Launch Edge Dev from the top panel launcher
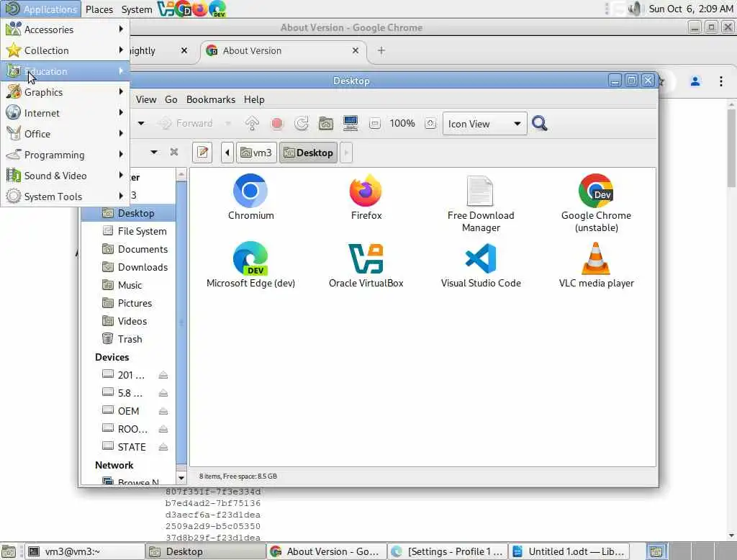 [217, 9]
